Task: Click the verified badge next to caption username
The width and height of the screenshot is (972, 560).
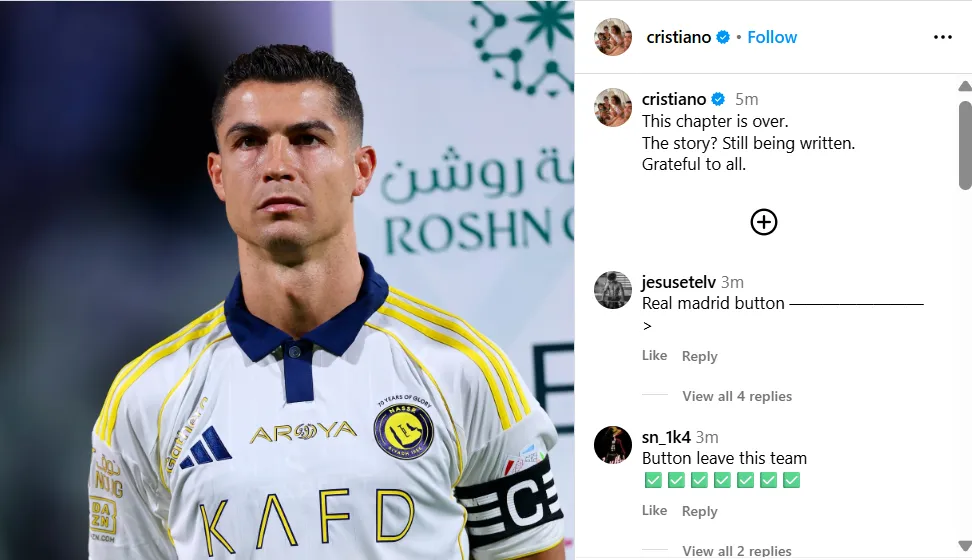Action: pyautogui.click(x=718, y=99)
